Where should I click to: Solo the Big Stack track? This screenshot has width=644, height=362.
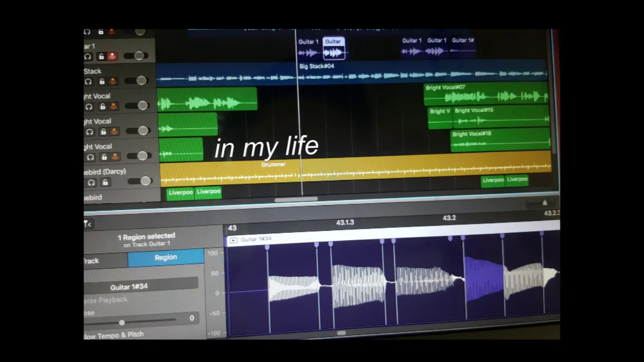pos(89,81)
